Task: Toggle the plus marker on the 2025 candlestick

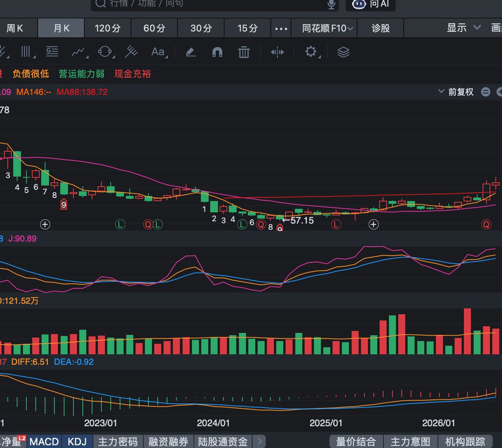Action: click(374, 224)
